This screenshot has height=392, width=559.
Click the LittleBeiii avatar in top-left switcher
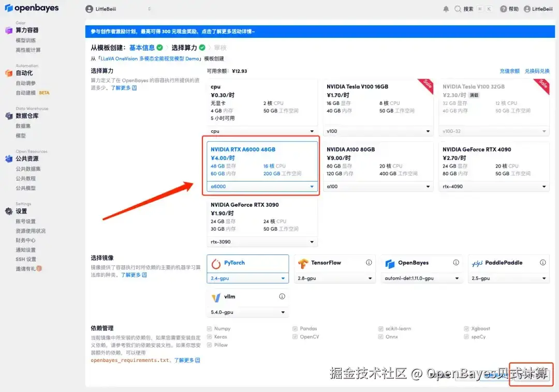pyautogui.click(x=89, y=9)
